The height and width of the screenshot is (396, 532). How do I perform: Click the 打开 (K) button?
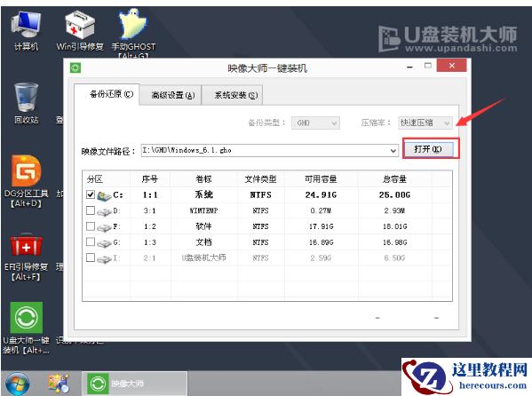point(428,149)
